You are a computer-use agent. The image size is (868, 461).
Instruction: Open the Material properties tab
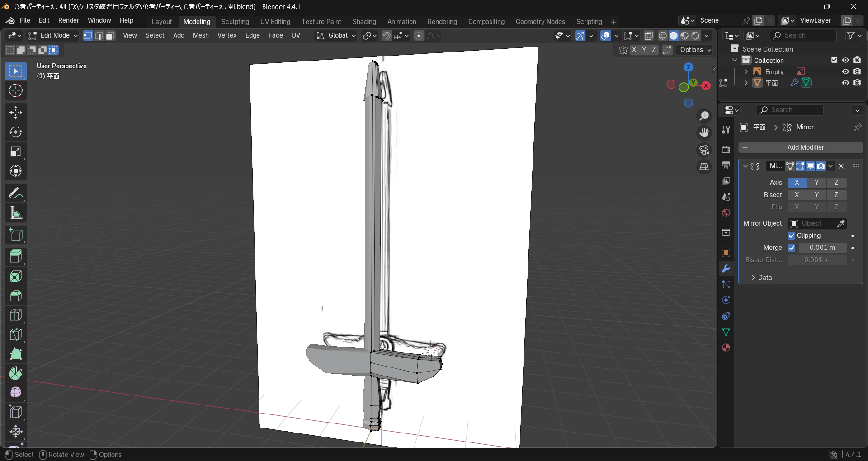(x=726, y=348)
